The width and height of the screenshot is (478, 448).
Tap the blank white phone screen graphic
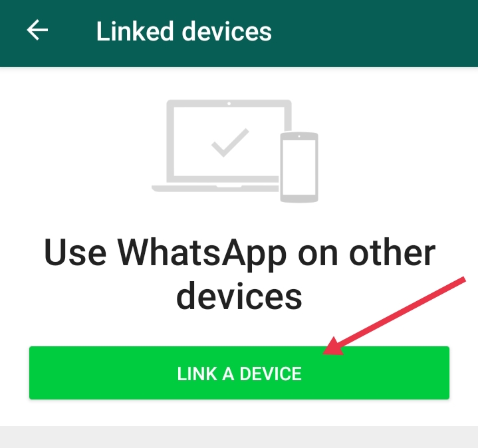(299, 167)
